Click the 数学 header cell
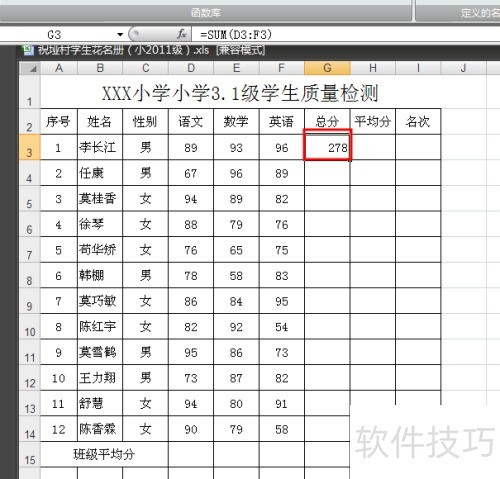500x479 pixels. [236, 121]
